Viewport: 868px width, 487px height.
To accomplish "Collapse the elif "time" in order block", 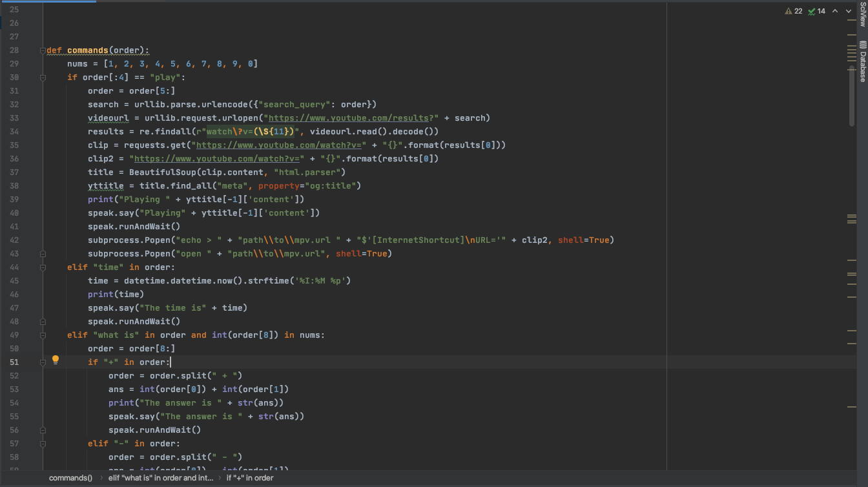I will (x=43, y=267).
